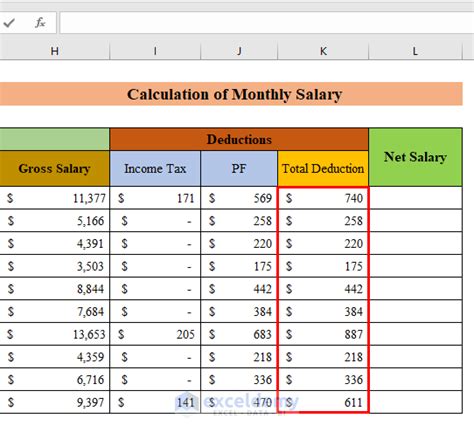This screenshot has height=432, width=474.
Task: Select gross salary cell 4,359
Action: [55, 357]
